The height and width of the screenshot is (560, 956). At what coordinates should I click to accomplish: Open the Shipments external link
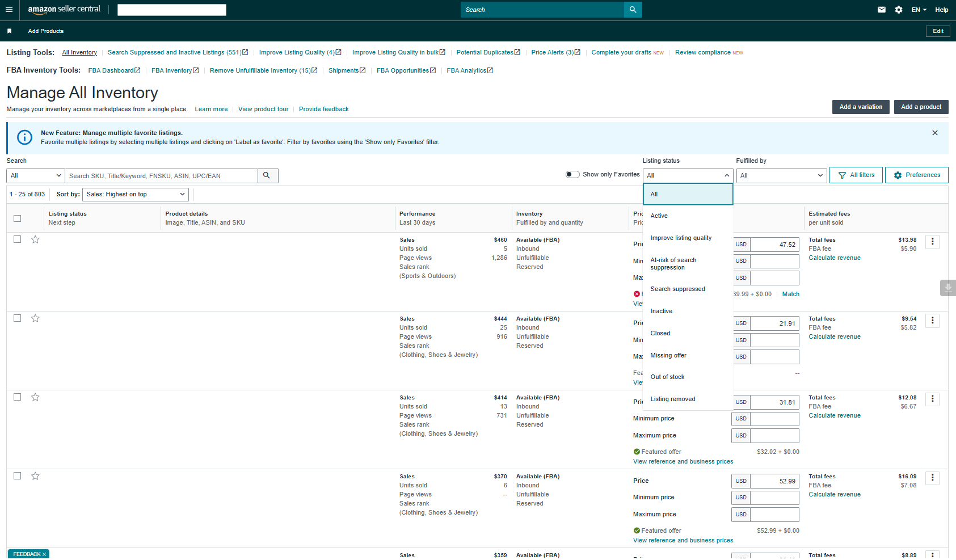tap(347, 70)
